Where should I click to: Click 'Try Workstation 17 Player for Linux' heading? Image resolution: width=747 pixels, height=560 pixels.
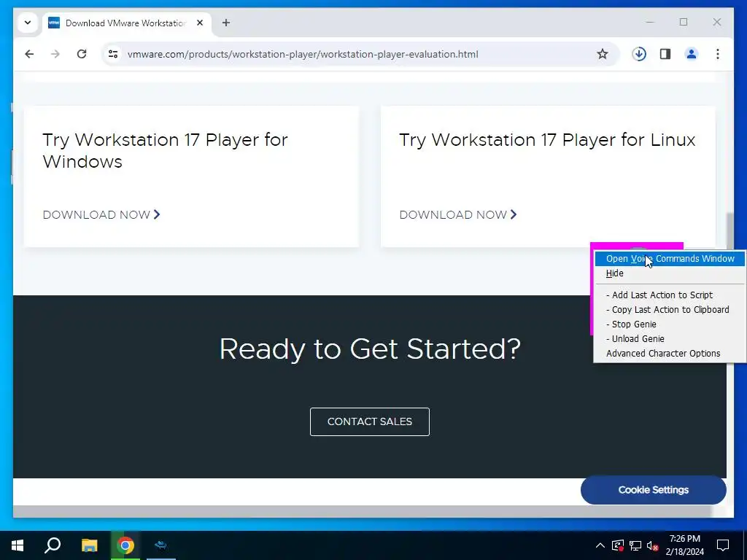click(x=547, y=140)
